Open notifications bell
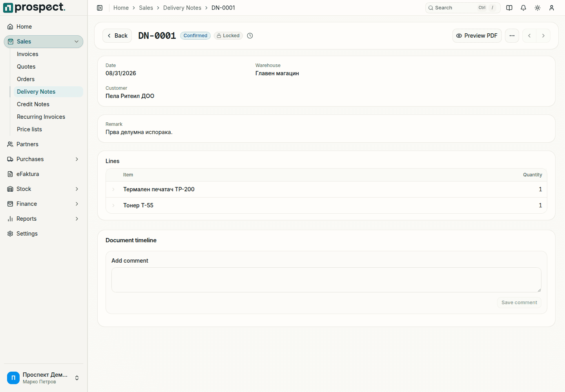The image size is (565, 392). 523,8
